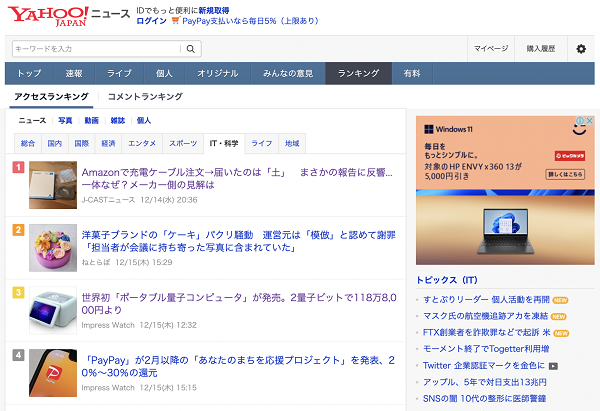This screenshot has height=411, width=600.
Task: Click the PayPay phone thumbnail
Action: (53, 373)
